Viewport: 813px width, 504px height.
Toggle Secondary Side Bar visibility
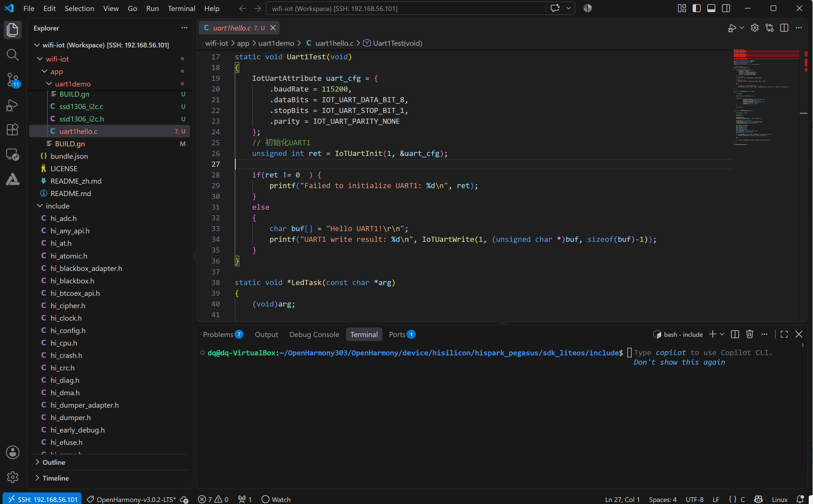click(726, 8)
